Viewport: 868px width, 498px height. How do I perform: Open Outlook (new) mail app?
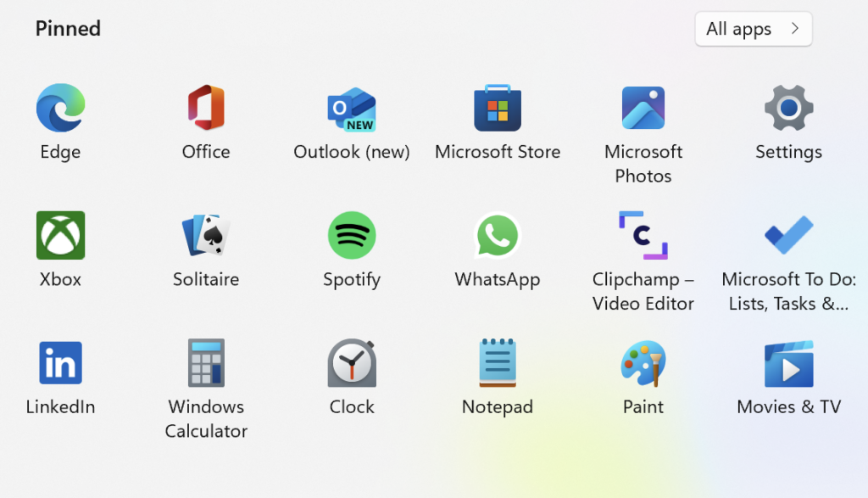click(x=352, y=109)
